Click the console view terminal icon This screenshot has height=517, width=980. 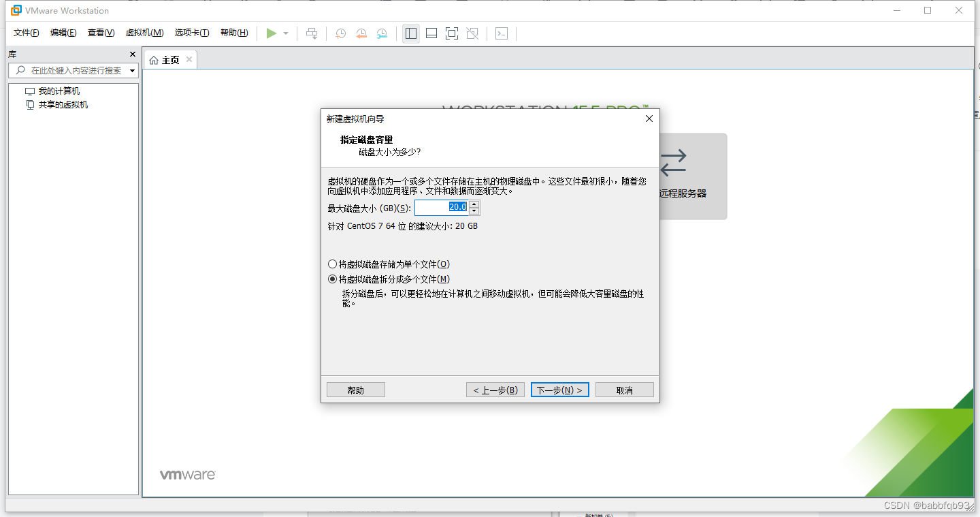(502, 33)
